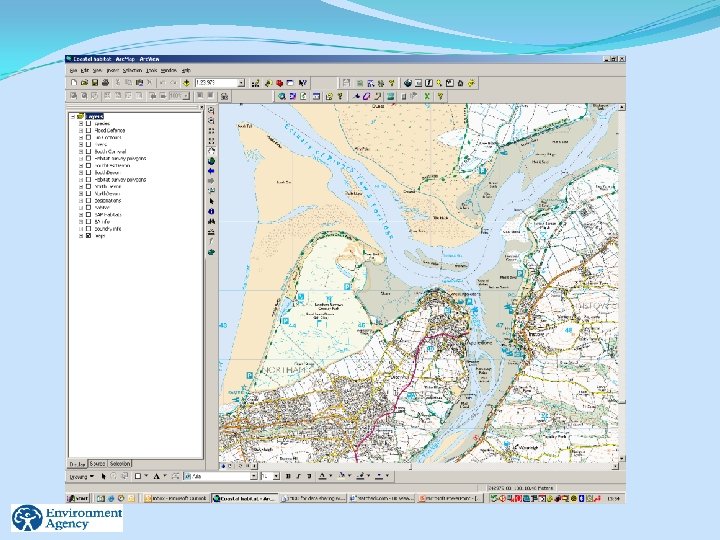Toggle the topmost layer checkbox under Layers
Viewport: 720px width, 540px height.
click(x=89, y=124)
